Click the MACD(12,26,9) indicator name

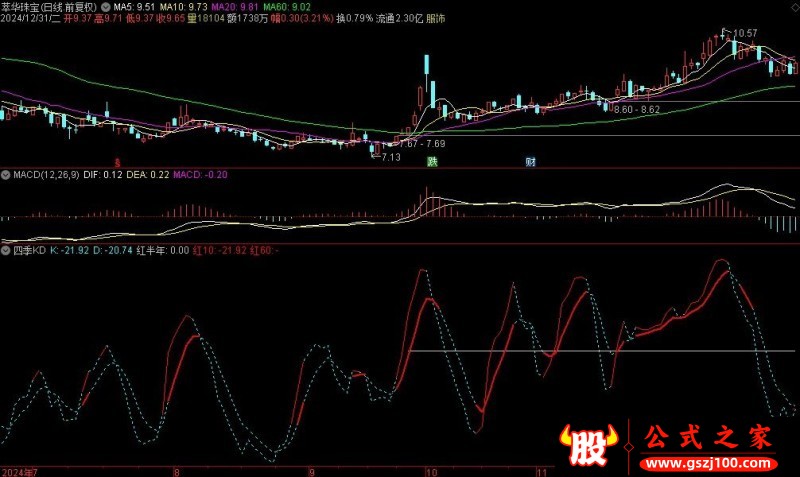[46, 175]
